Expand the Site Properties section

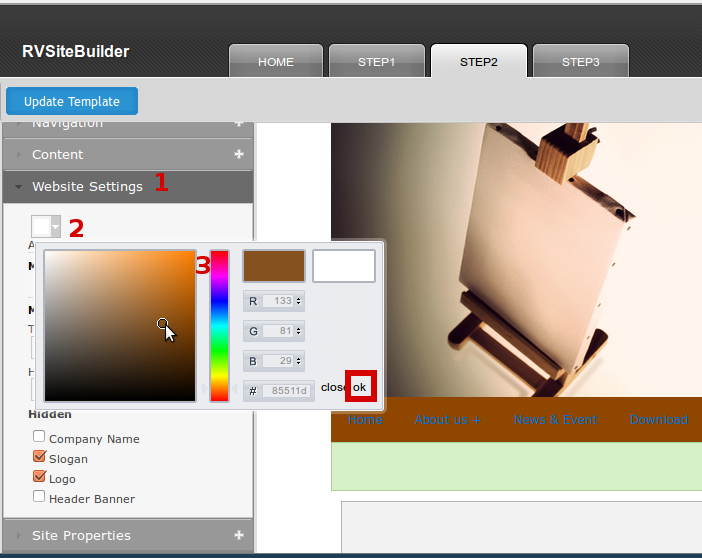click(81, 535)
